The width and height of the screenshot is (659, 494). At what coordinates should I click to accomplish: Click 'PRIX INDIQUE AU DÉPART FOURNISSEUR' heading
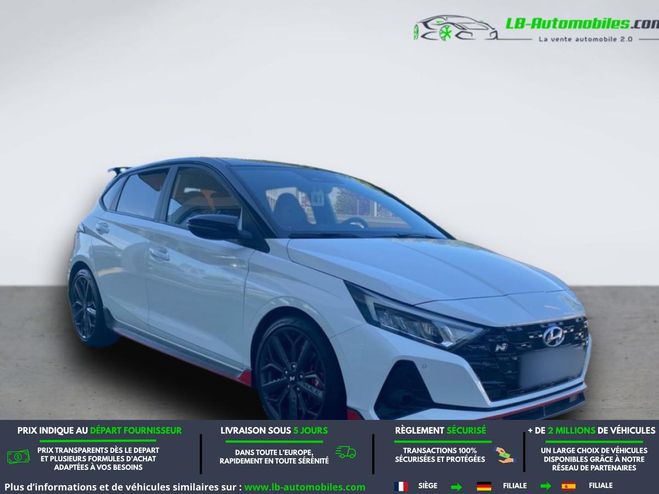tap(100, 431)
